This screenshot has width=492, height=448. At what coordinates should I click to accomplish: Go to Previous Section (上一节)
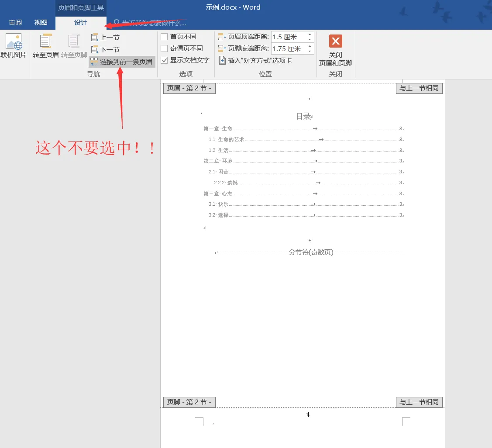coord(105,38)
